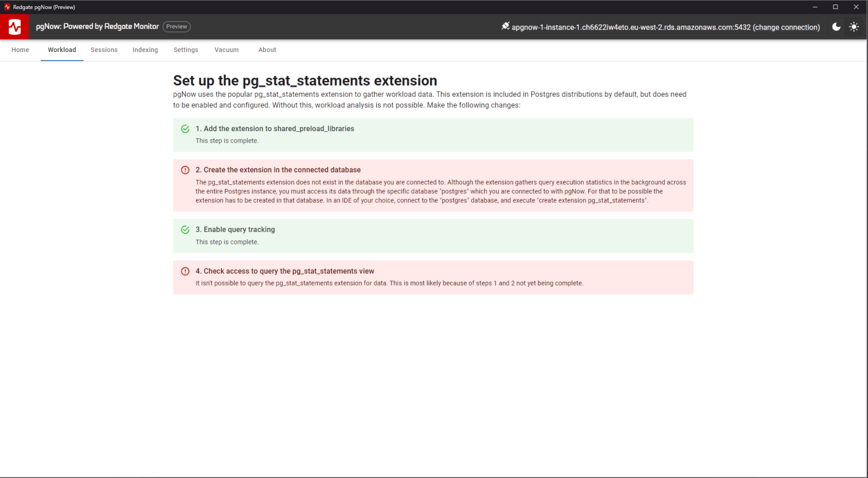Click the Redgate pgNow logo icon
Image resolution: width=868 pixels, height=478 pixels.
click(x=14, y=27)
